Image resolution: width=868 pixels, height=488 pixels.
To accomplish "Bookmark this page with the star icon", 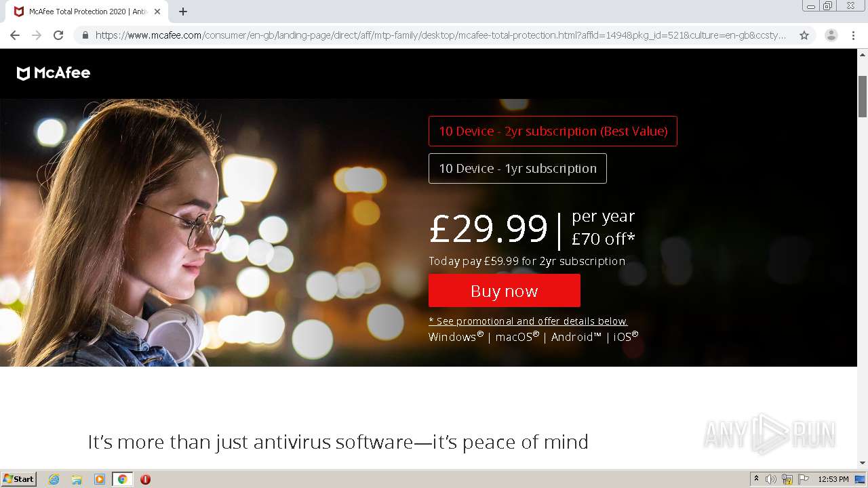I will pos(804,35).
